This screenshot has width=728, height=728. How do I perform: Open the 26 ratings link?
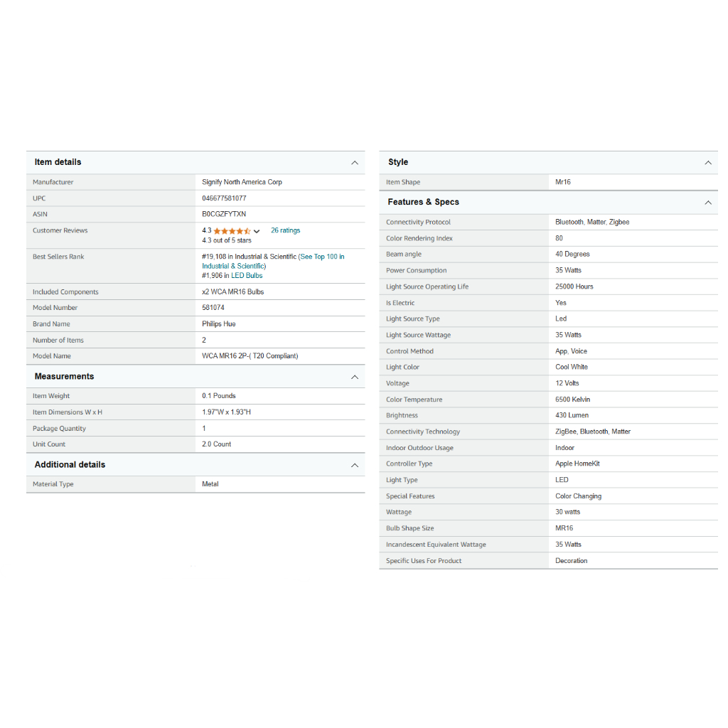285,230
